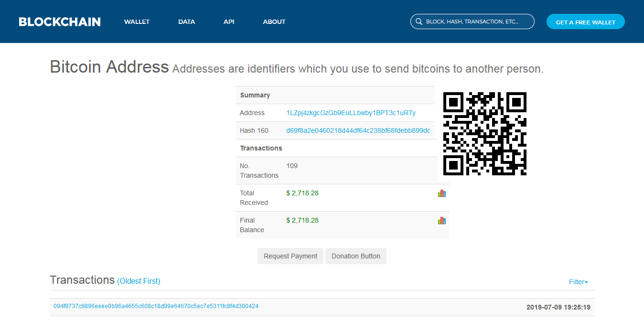The width and height of the screenshot is (644, 321).
Task: Open chart icon for Final Balance
Action: click(442, 221)
